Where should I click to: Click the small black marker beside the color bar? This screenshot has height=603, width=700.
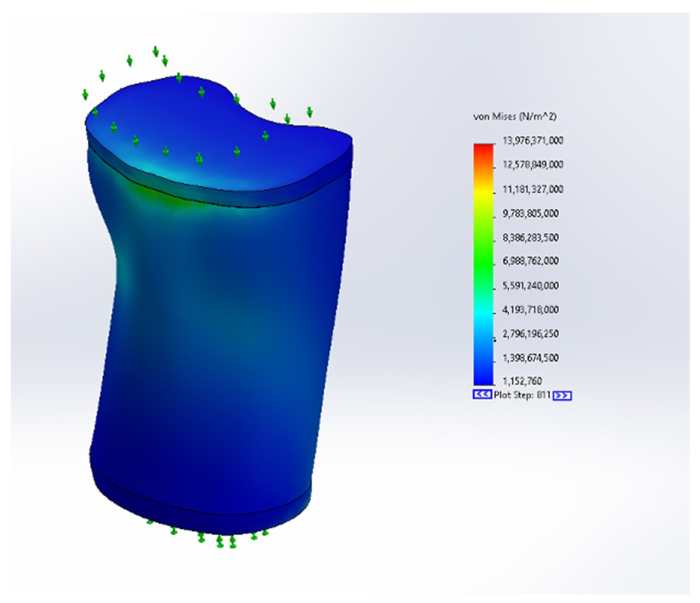(x=495, y=341)
